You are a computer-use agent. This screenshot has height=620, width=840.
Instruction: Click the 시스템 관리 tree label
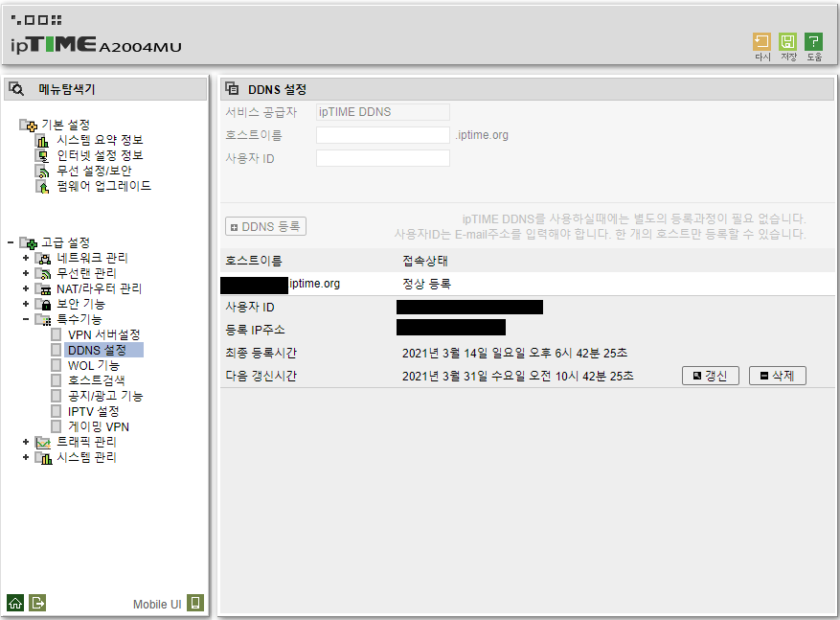[87, 457]
